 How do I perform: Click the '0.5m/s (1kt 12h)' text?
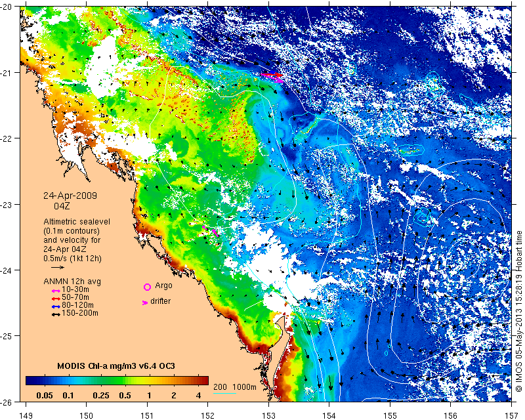tap(72, 259)
